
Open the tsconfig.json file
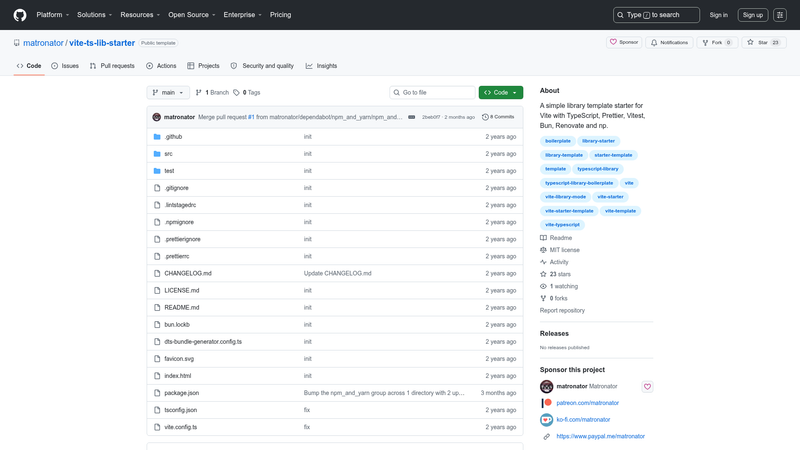point(181,410)
